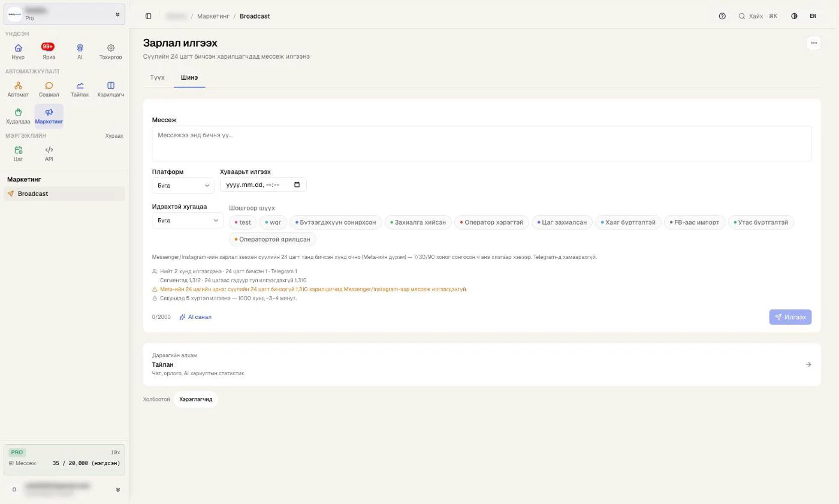The image size is (839, 504).
Task: Open Яриа chats with 99+ badge
Action: pos(49,52)
